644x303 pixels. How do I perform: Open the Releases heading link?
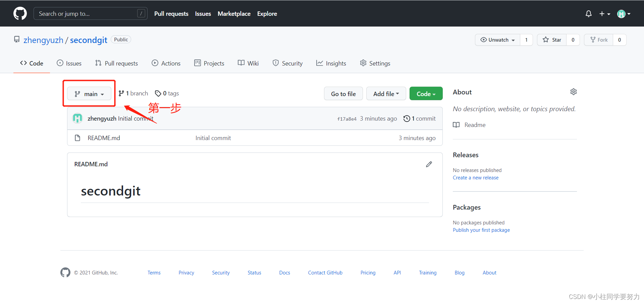(x=466, y=155)
